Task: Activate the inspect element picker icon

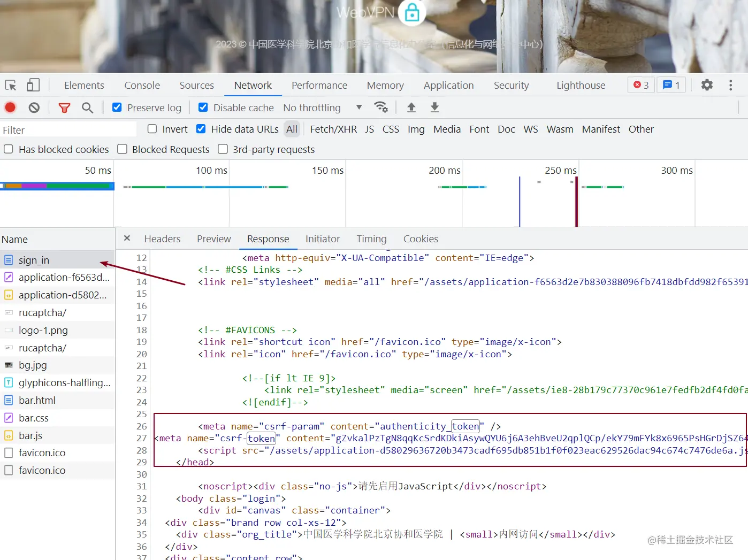Action: tap(11, 85)
